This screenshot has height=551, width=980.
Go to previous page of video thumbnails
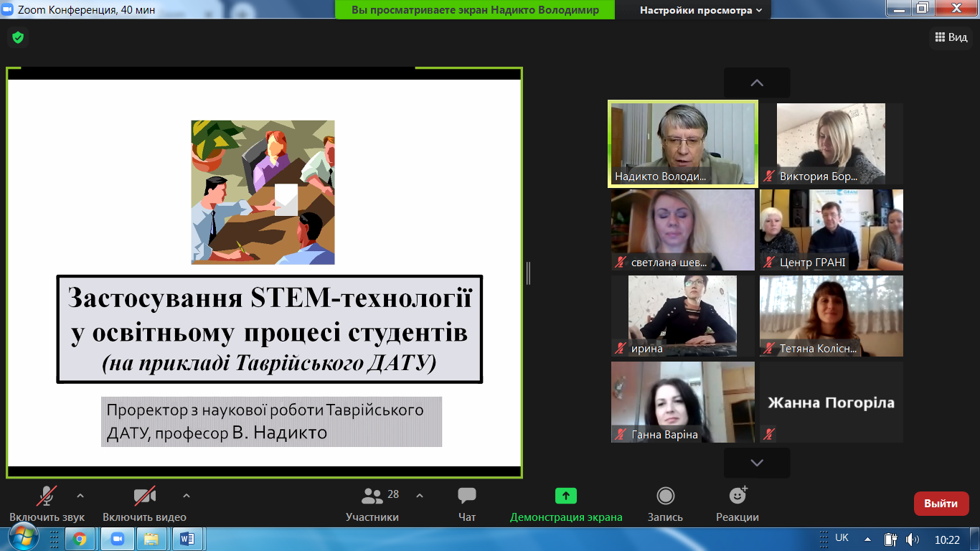tap(757, 83)
